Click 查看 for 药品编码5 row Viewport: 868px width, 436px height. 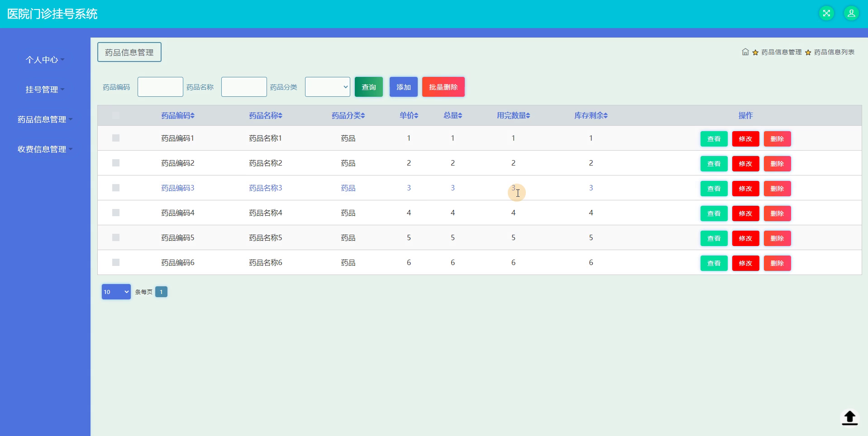coord(714,238)
